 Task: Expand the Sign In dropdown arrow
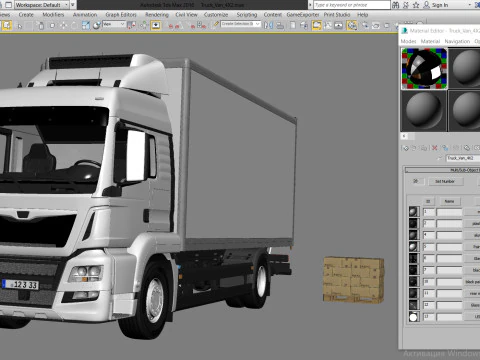[469, 5]
